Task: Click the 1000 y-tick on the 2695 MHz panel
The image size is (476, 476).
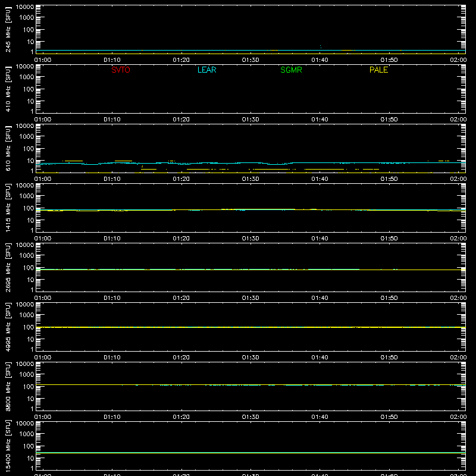Action: [27, 256]
